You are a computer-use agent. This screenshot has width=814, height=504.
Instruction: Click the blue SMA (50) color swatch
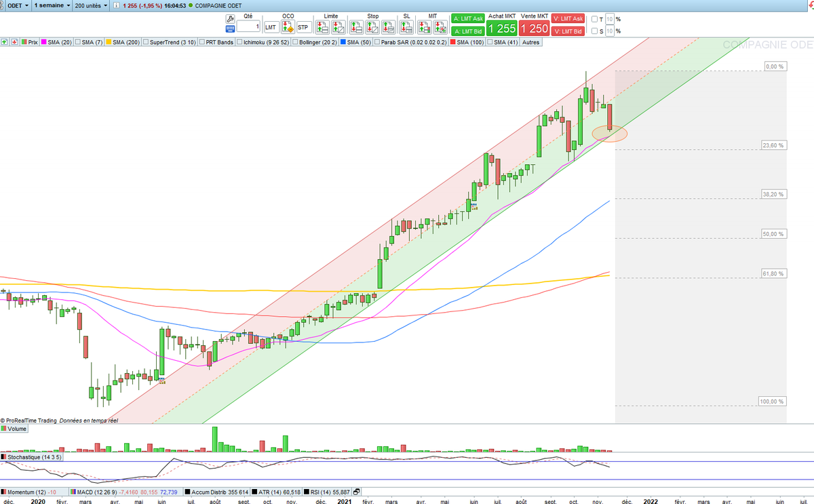pyautogui.click(x=343, y=41)
